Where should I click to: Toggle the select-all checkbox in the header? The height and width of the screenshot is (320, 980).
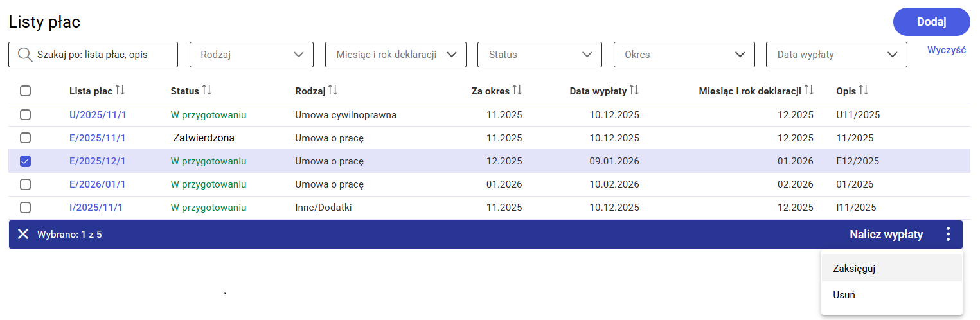26,91
